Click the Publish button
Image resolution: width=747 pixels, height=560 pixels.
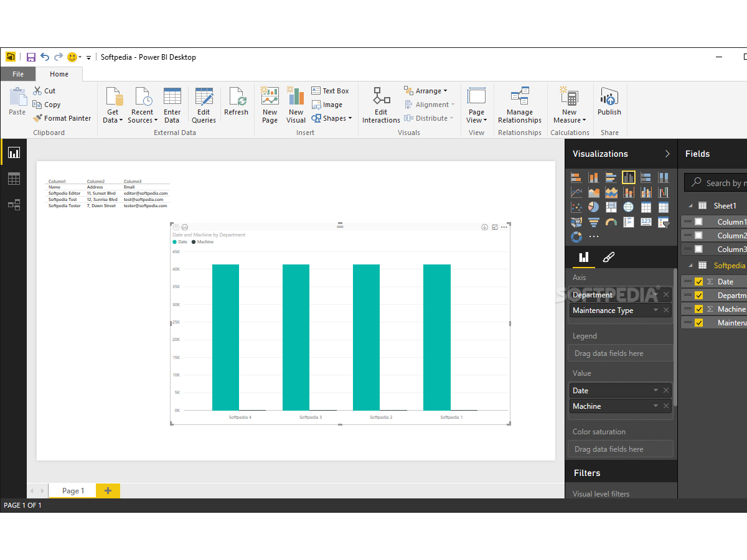[609, 103]
